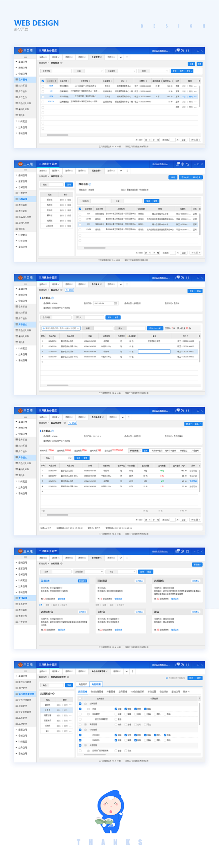Click horizontal scrollbar under 仓库管理 table
Screen dimensions: 219x868
click(57, 135)
